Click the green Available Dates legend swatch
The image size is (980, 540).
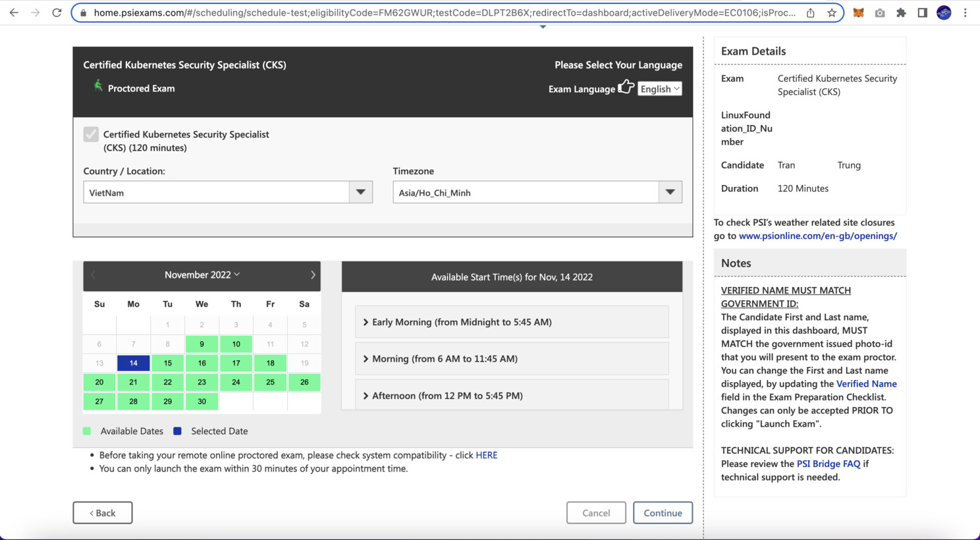pyautogui.click(x=87, y=431)
